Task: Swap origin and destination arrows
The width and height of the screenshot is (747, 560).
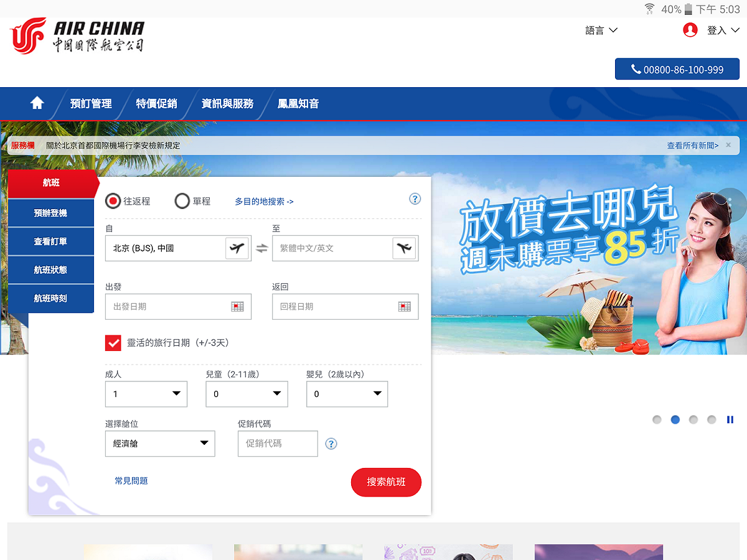Action: tap(261, 248)
